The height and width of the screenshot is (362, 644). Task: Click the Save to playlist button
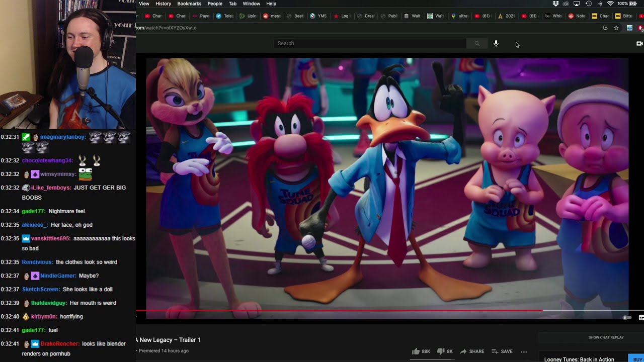click(x=502, y=351)
